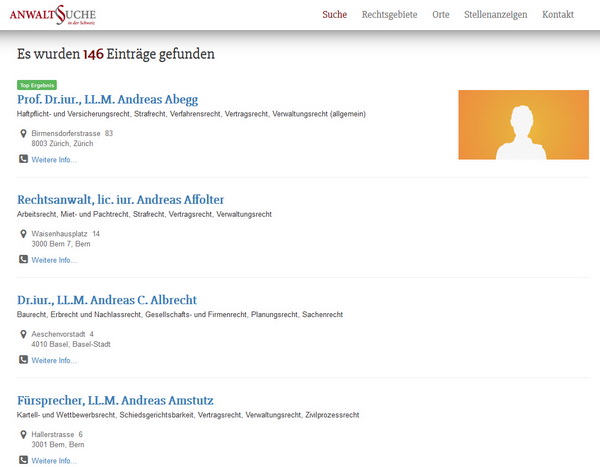
Task: Click the map pin next to Birmensdorferstrasse
Action: pos(23,134)
